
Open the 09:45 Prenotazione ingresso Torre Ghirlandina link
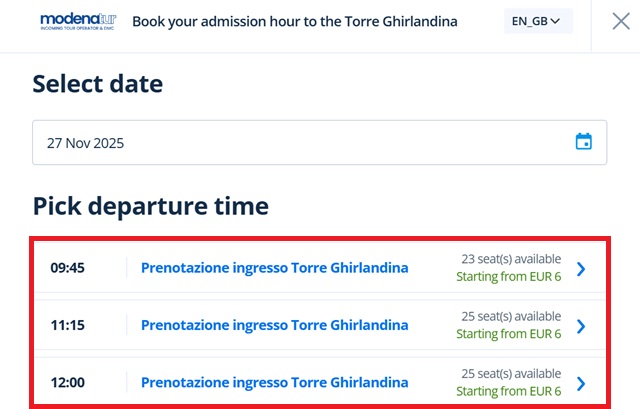(x=274, y=268)
